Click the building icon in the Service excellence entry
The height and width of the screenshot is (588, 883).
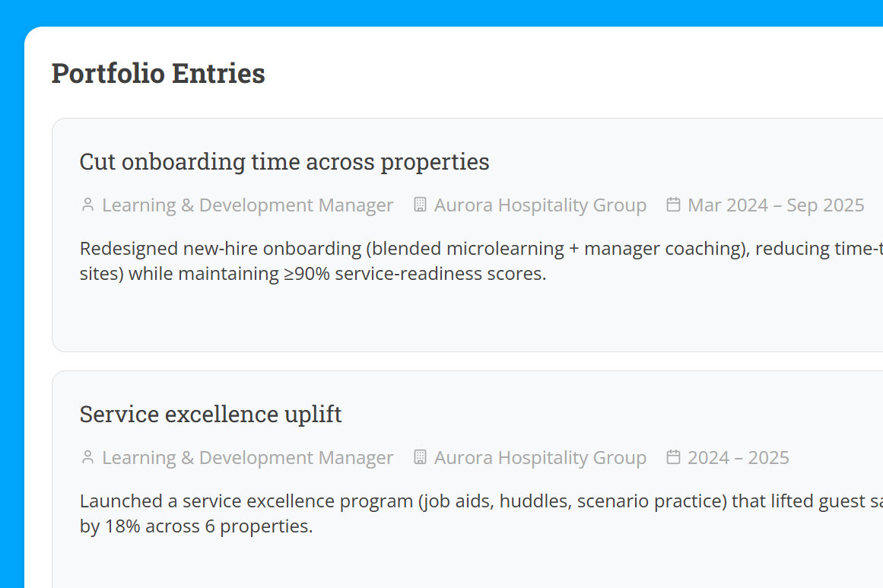[420, 457]
